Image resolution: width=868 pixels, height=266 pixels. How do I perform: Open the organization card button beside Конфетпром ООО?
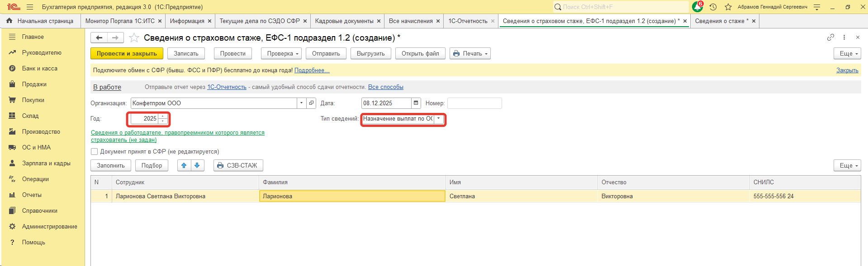311,103
